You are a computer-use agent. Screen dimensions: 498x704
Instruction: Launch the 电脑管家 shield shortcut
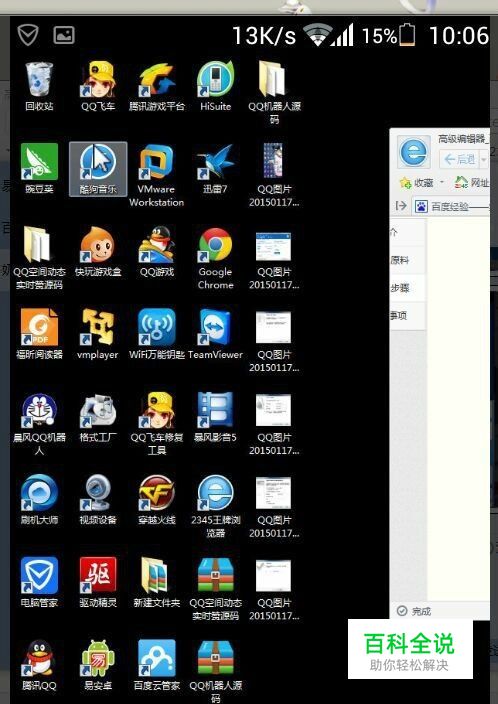[39, 582]
